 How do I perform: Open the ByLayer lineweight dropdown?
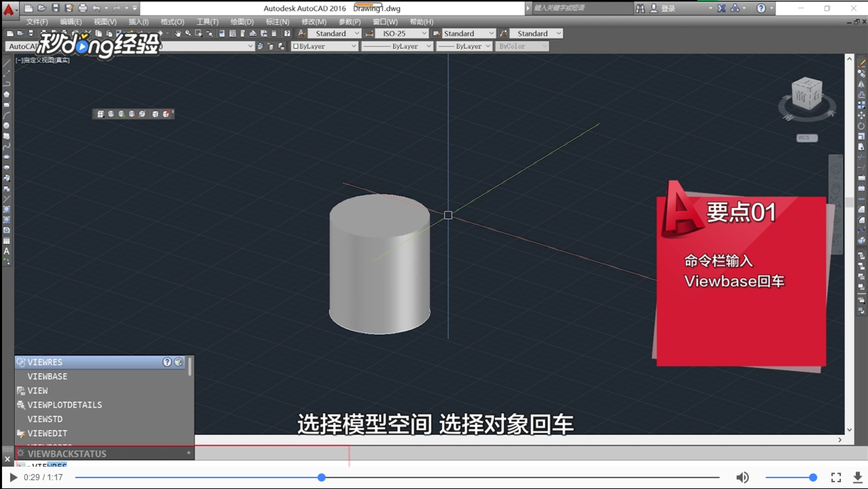tap(464, 46)
